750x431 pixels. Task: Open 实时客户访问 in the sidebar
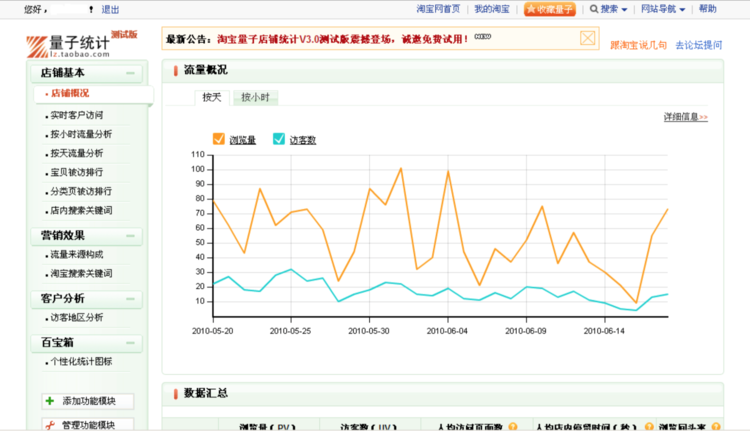77,115
